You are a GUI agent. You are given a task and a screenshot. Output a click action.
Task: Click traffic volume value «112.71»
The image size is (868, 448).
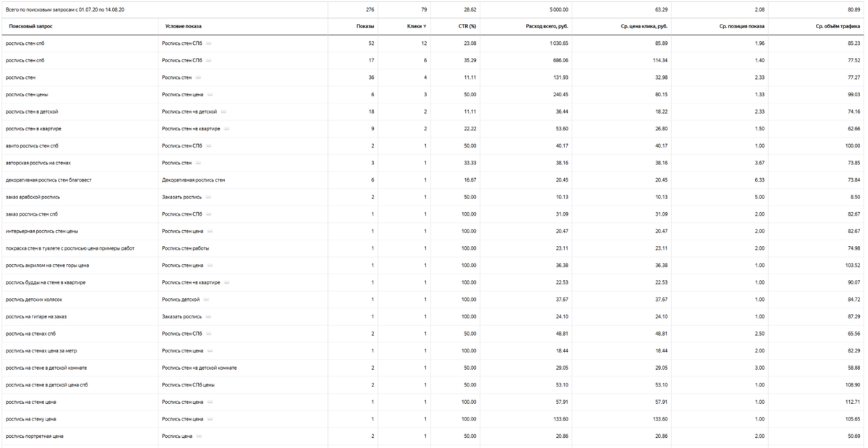(x=852, y=402)
